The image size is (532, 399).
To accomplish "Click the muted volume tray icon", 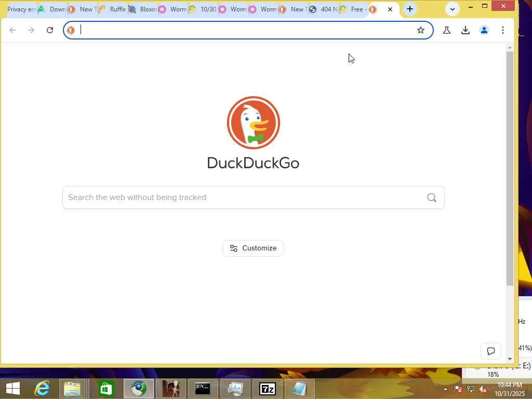I will click(x=483, y=389).
